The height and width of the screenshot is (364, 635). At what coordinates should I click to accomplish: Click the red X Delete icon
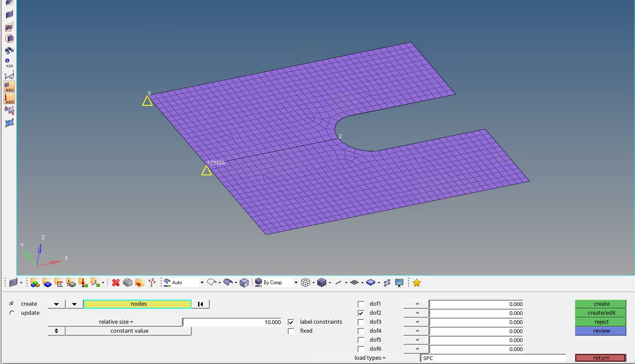pos(115,283)
